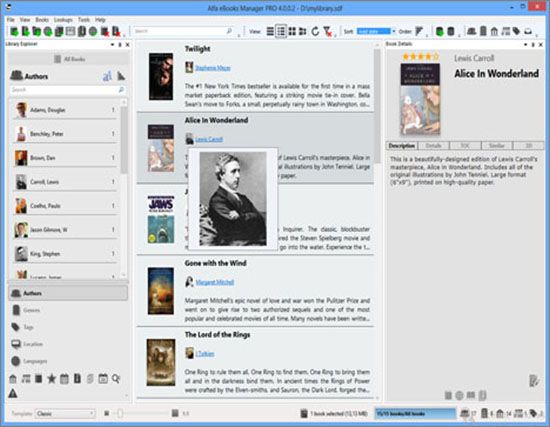
Task: Click the dark database toolbar icon
Action: (x=451, y=32)
